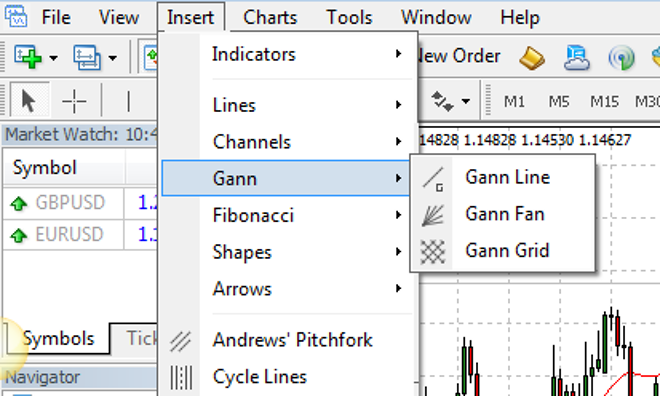This screenshot has width=660, height=396.
Task: Click the New Chart green plus icon
Action: [x=29, y=57]
